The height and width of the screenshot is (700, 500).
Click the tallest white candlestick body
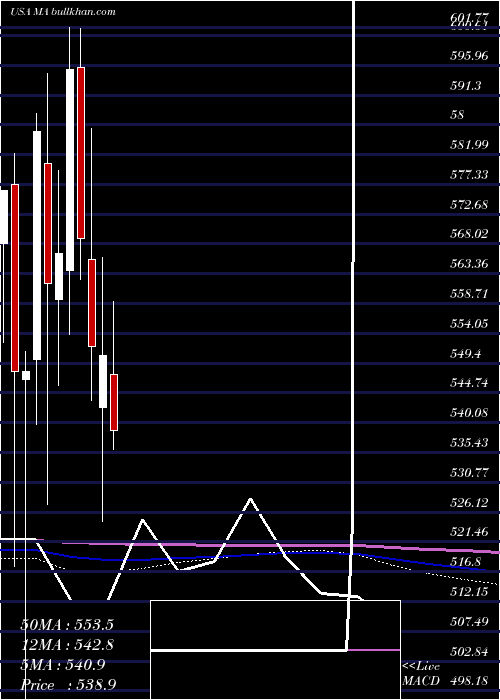(37, 245)
